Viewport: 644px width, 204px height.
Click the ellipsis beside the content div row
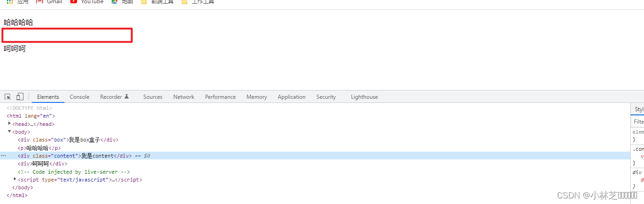coord(4,156)
